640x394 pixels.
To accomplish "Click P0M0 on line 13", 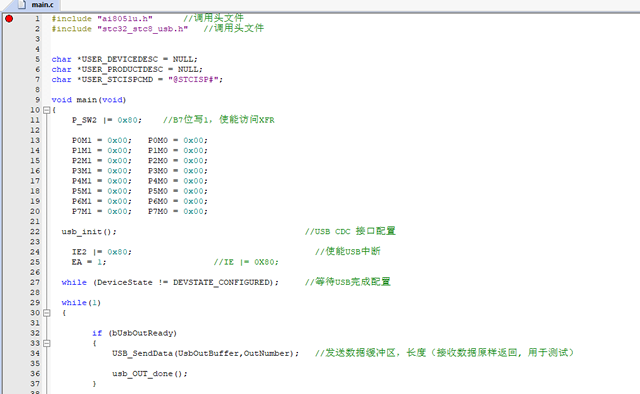I will coord(158,140).
